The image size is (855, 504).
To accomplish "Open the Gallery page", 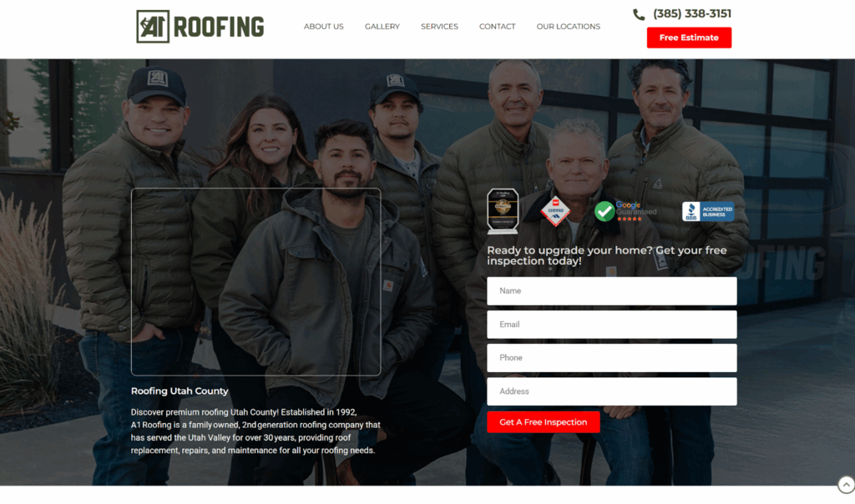I will (x=382, y=26).
